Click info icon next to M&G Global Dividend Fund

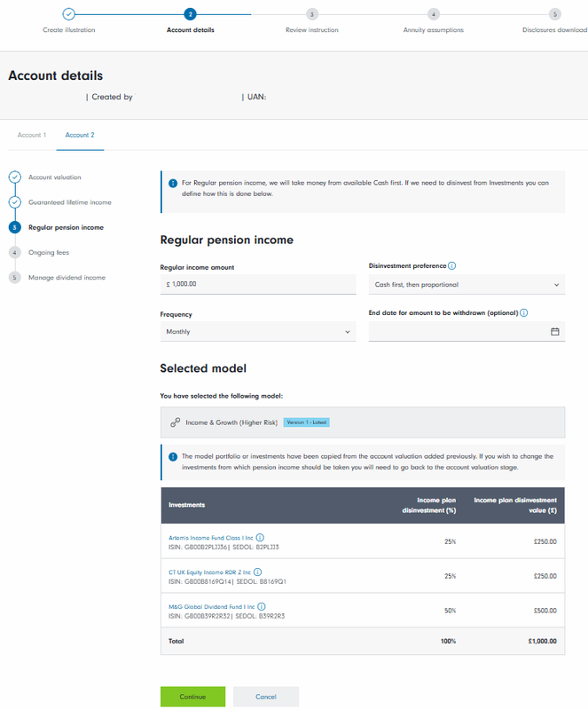[x=260, y=607]
